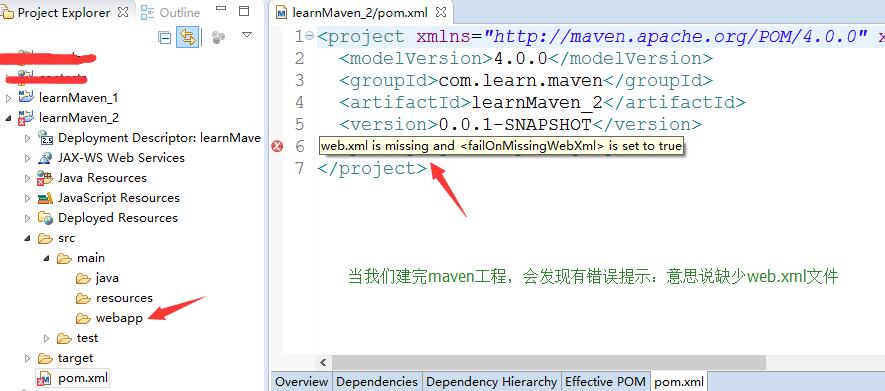Click the horizontal scrollbar in the editor

pyautogui.click(x=549, y=362)
